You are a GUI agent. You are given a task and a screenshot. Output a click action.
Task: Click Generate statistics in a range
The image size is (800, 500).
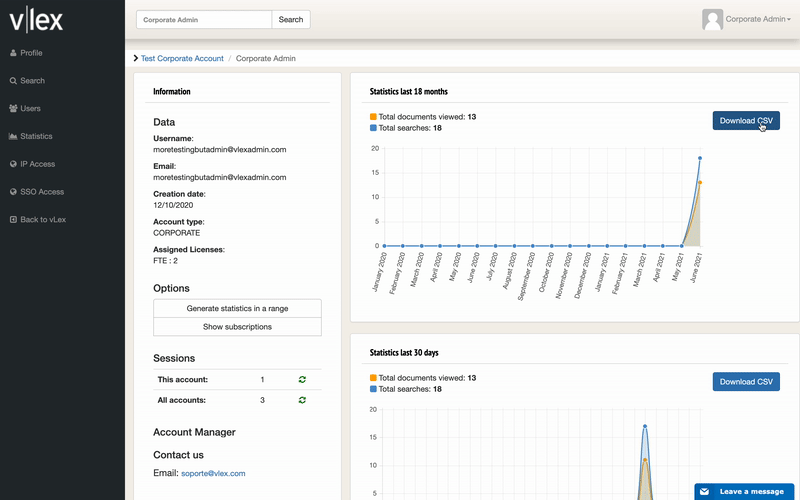pyautogui.click(x=237, y=308)
